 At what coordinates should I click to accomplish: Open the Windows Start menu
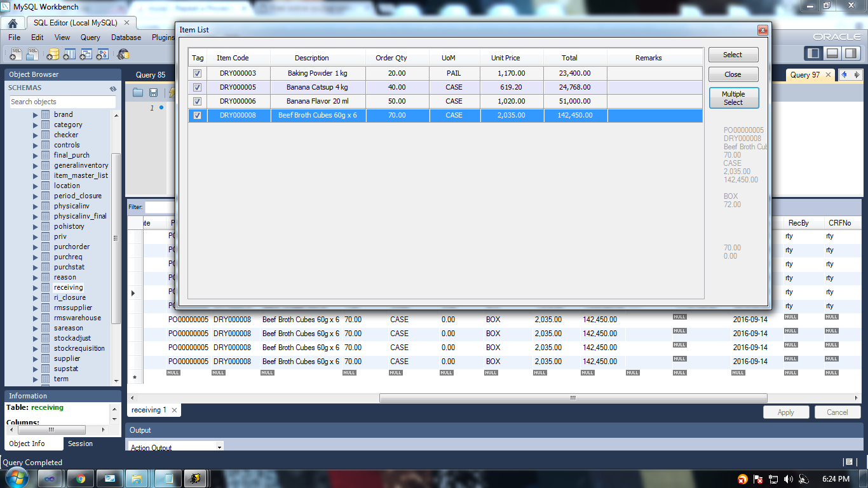pyautogui.click(x=16, y=478)
